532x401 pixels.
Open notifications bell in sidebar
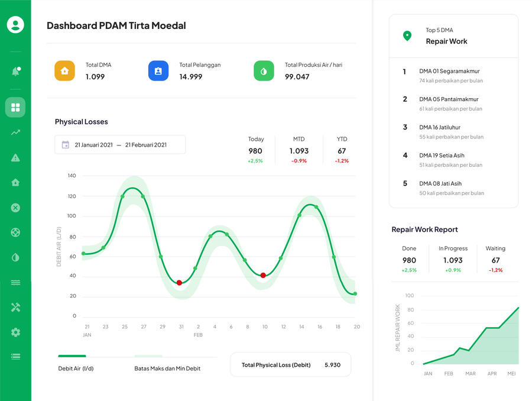15,72
